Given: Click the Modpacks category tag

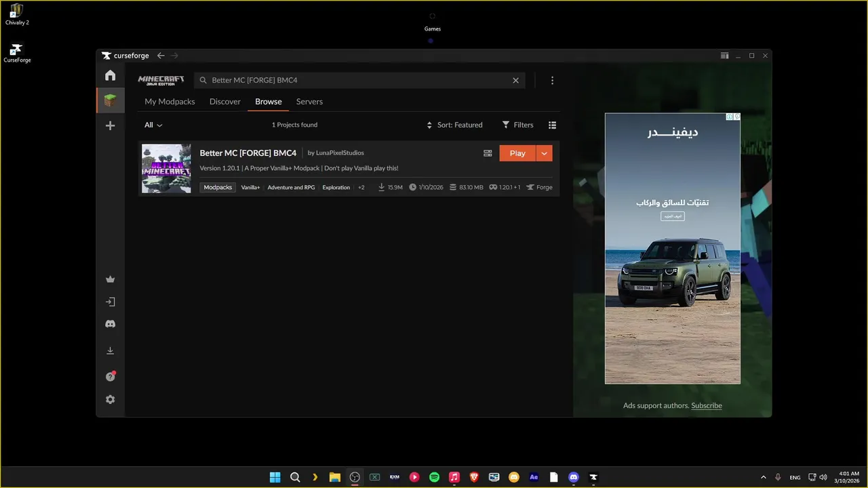Looking at the screenshot, I should (218, 187).
